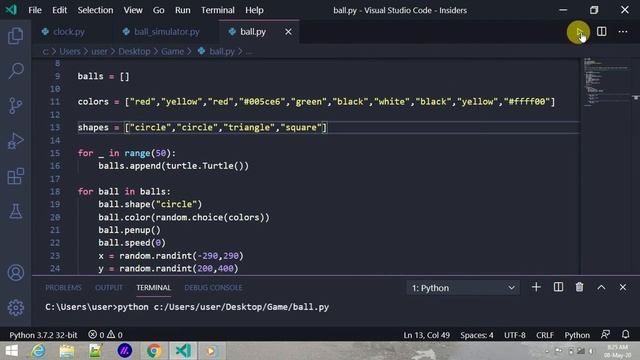Change encoding via UTF-8 status item
640x360 pixels.
(515, 335)
